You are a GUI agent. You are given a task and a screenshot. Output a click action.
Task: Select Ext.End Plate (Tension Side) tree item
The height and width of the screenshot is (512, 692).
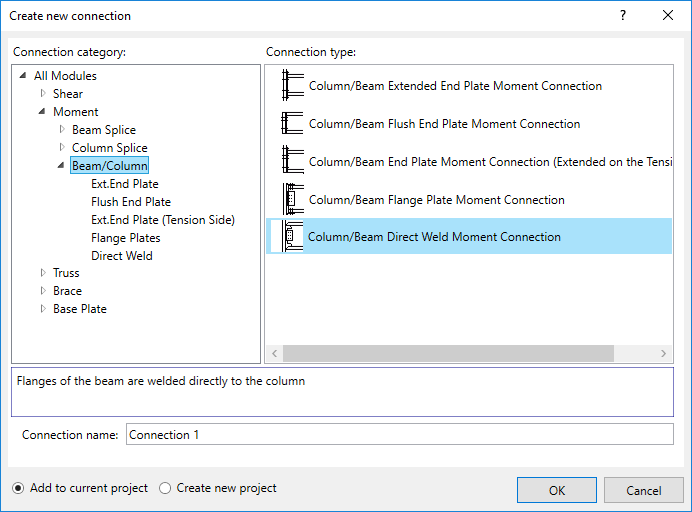pos(162,220)
